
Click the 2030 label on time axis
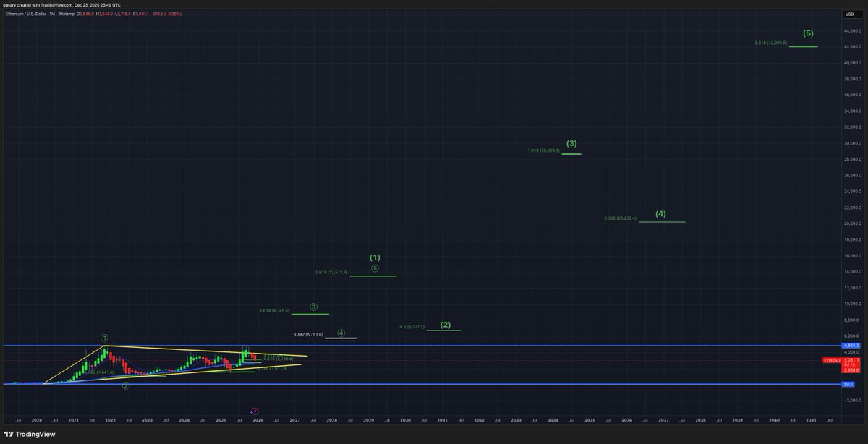point(405,419)
